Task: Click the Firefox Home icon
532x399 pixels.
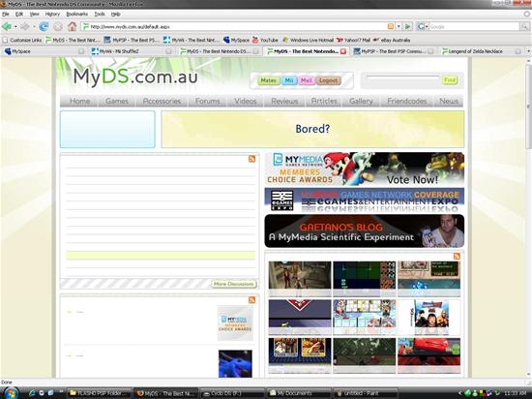Action: pos(72,26)
